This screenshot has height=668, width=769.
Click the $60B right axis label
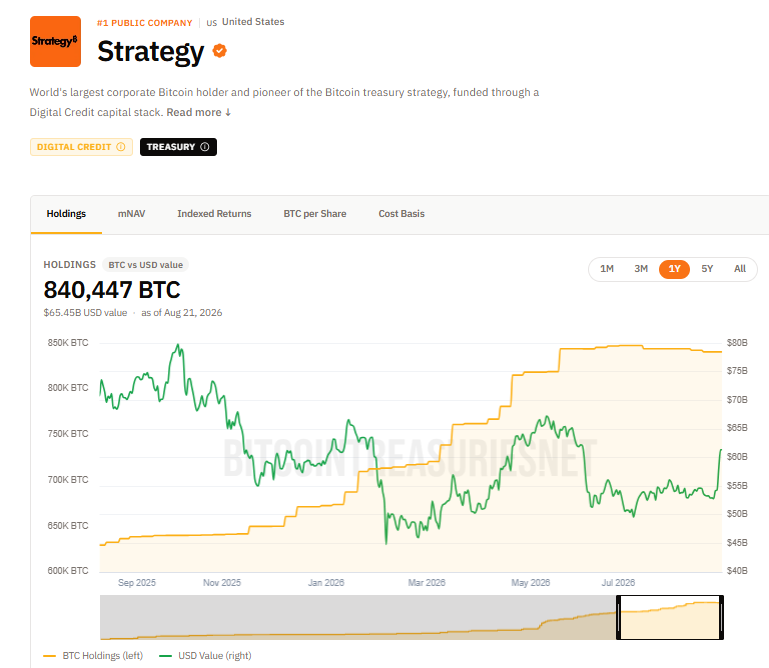point(737,457)
